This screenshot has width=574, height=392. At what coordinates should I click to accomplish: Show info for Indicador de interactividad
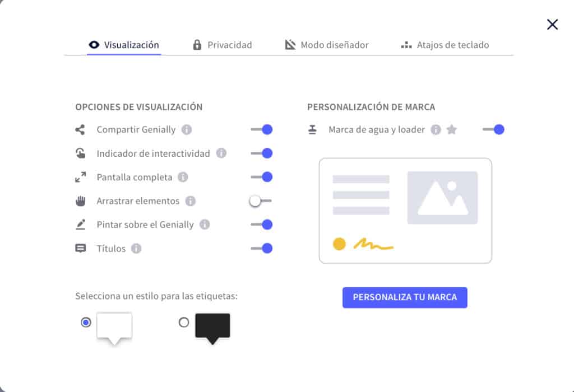point(221,153)
